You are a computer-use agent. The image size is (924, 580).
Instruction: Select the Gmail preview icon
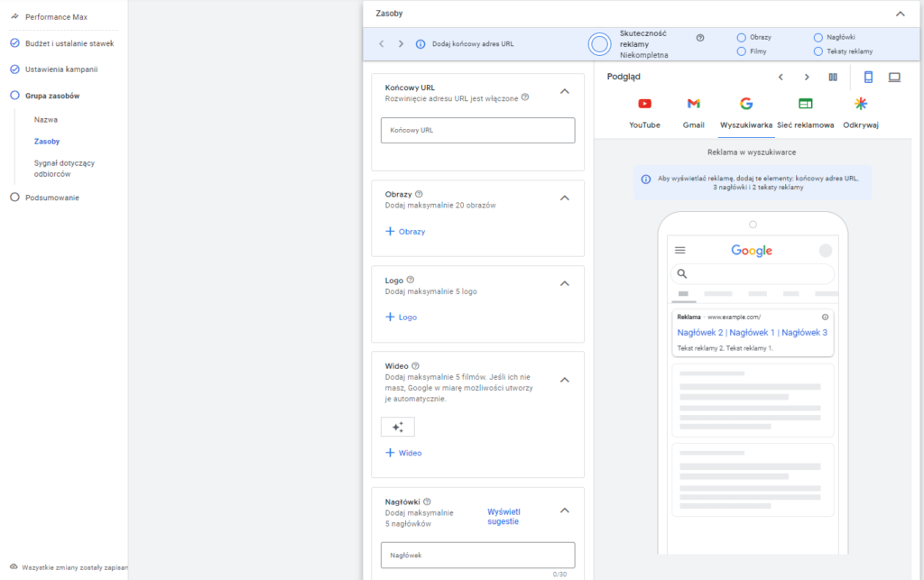click(x=693, y=104)
